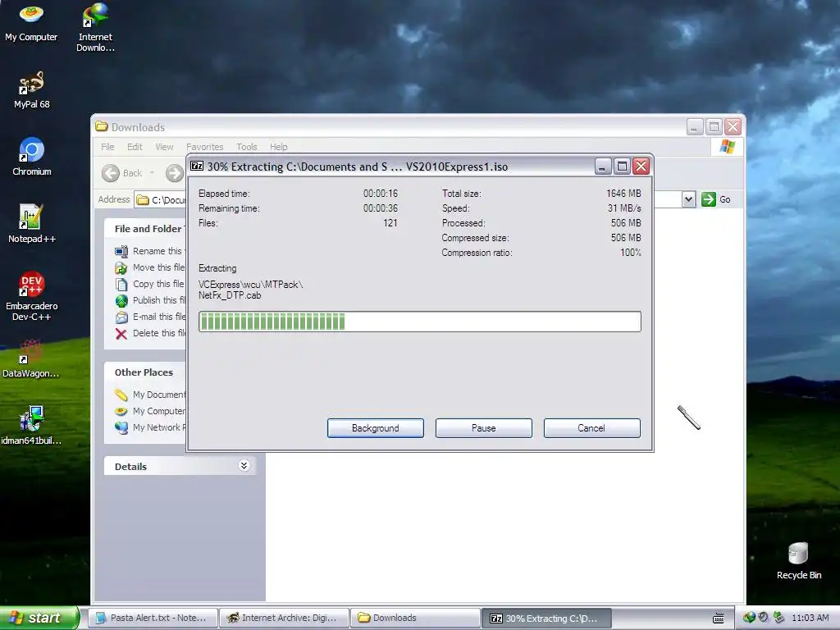Click the My Documents folder icon in Other Places
The image size is (840, 630).
pos(121,395)
